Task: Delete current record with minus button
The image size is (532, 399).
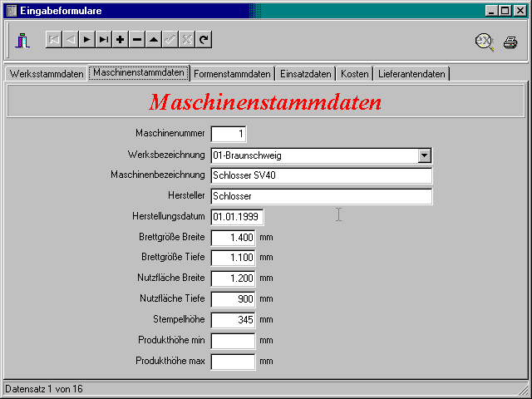Action: 137,39
